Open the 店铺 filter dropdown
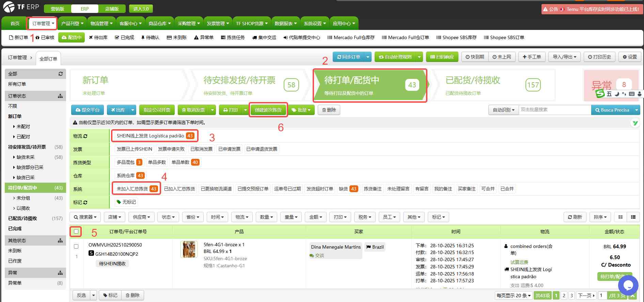 pos(115,217)
